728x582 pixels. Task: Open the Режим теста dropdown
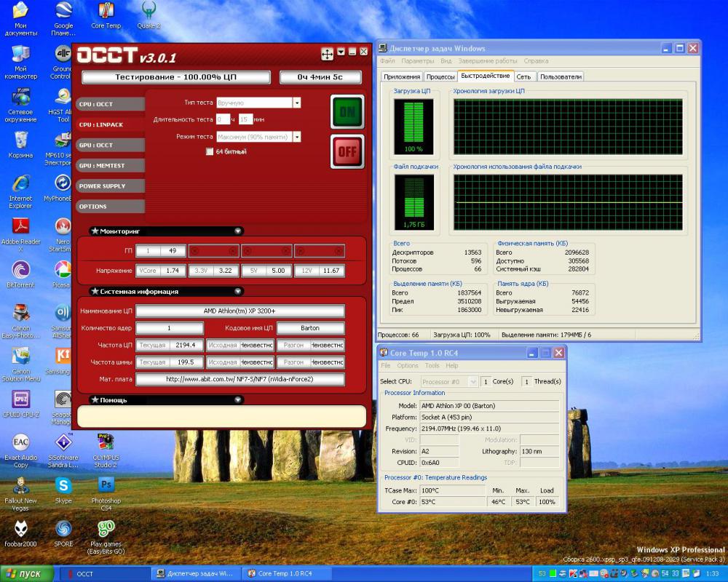coord(297,137)
